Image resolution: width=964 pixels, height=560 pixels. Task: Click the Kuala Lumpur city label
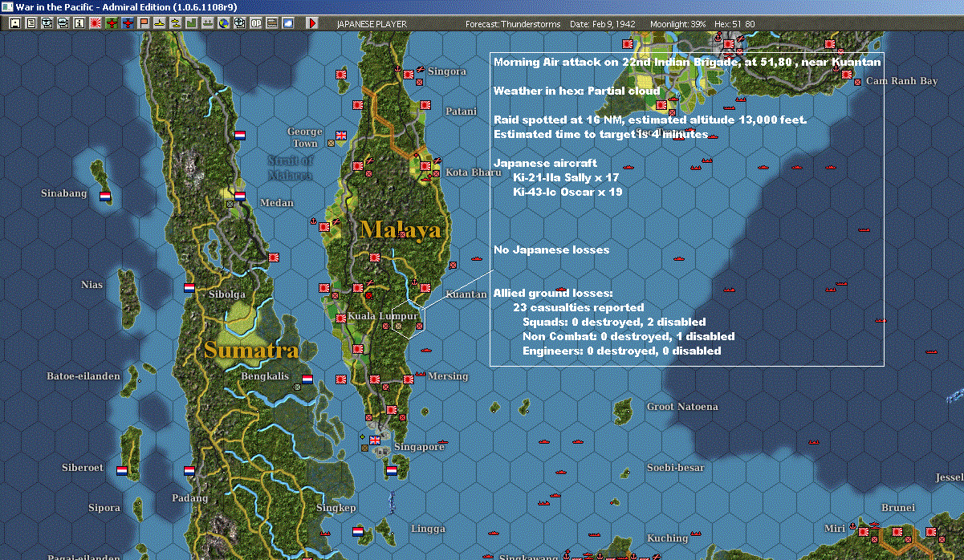(x=382, y=316)
